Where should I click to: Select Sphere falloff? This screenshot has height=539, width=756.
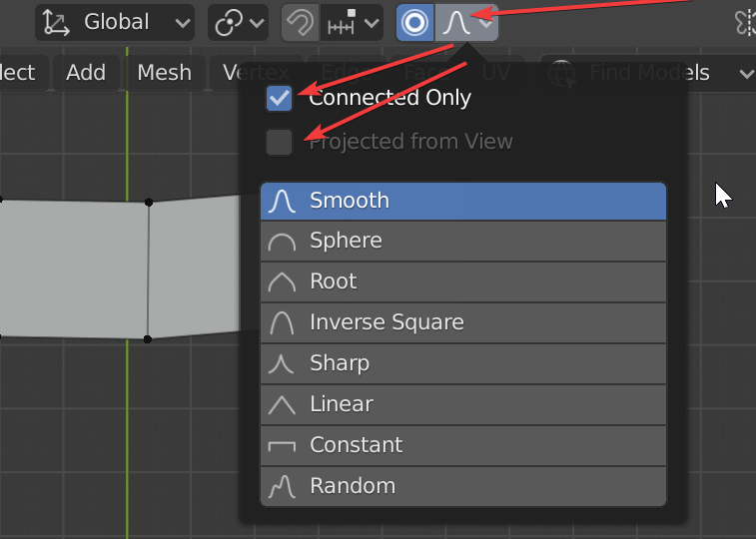(463, 241)
